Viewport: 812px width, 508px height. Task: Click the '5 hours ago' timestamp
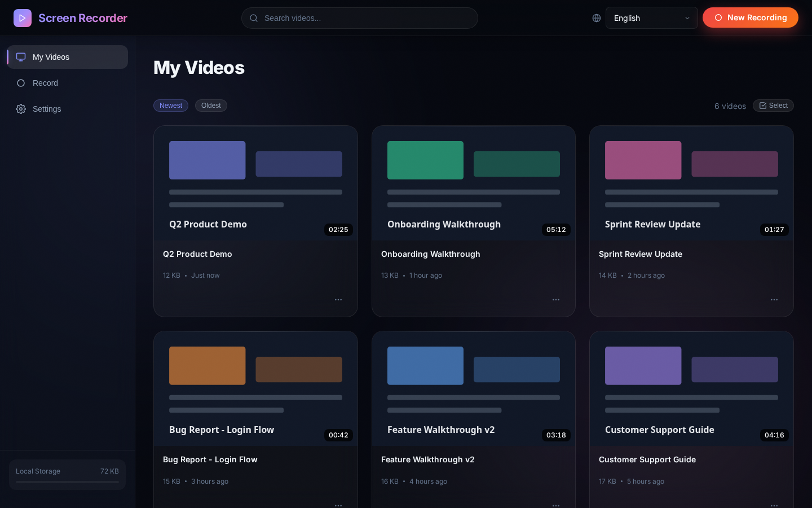tap(646, 481)
